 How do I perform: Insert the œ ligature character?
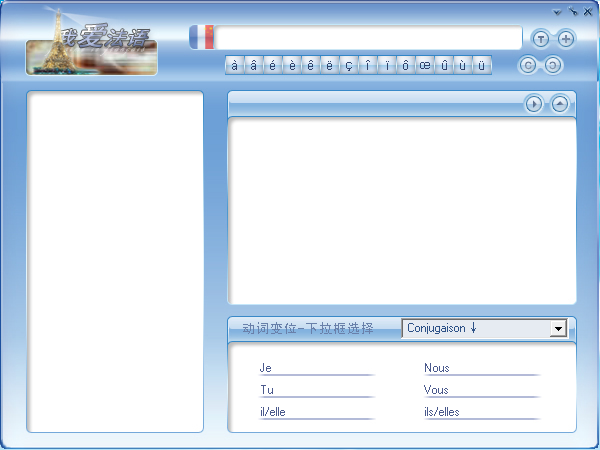pos(425,65)
